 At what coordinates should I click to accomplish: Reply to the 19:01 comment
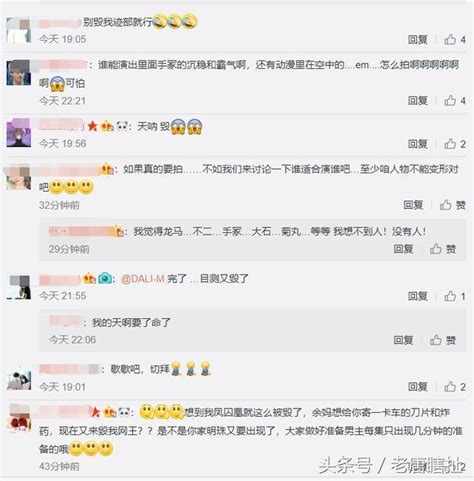(418, 387)
